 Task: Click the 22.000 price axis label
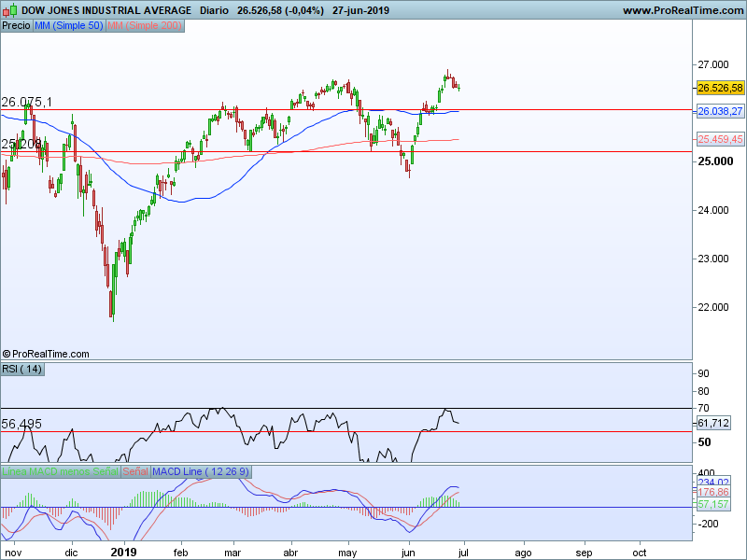(713, 307)
